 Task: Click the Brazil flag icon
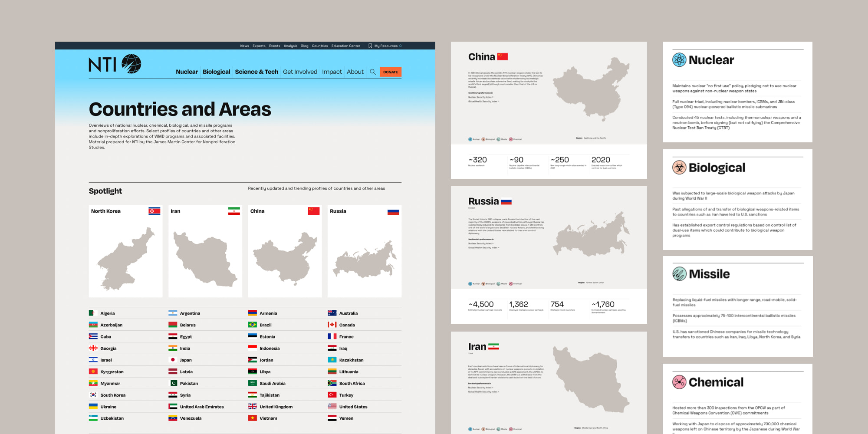click(x=252, y=325)
